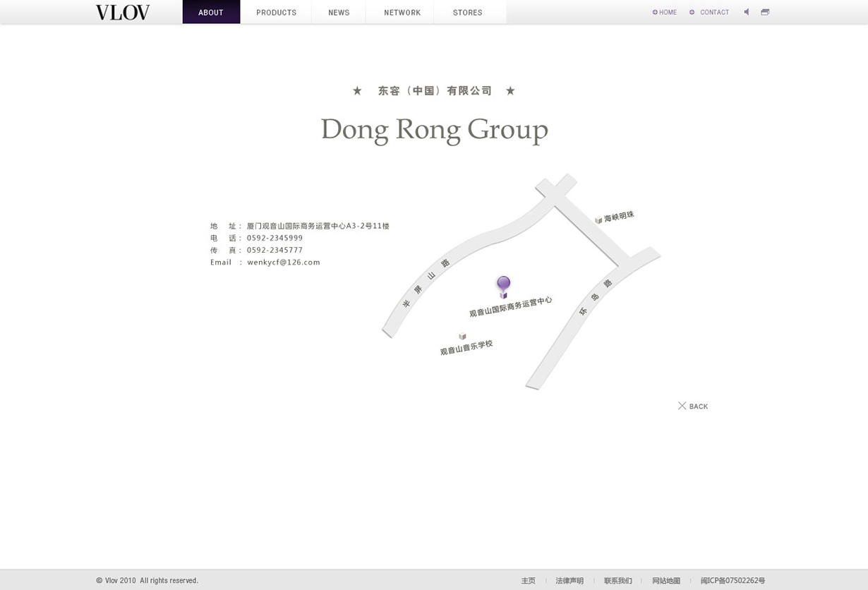Click the fax number 0592-2345777
This screenshot has width=868, height=590.
tap(275, 250)
